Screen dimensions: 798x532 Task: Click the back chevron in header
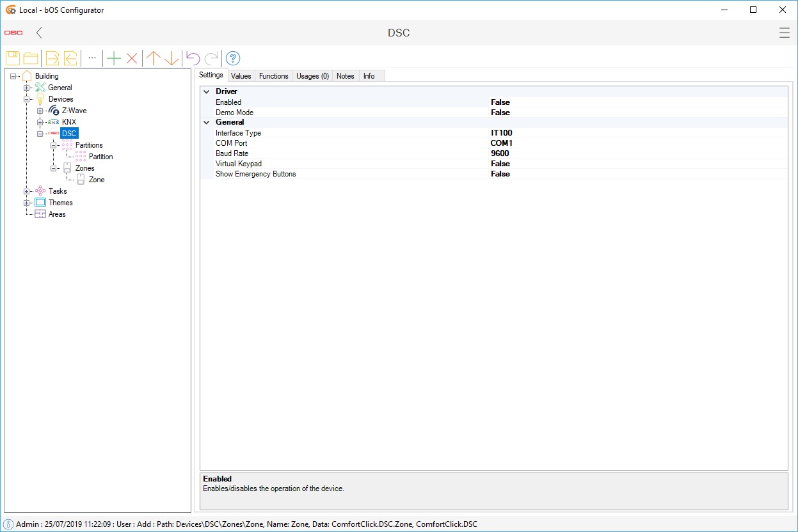click(39, 33)
